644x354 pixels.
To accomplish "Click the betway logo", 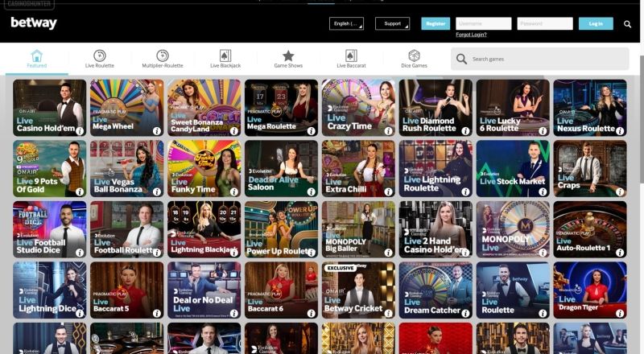I will (34, 23).
